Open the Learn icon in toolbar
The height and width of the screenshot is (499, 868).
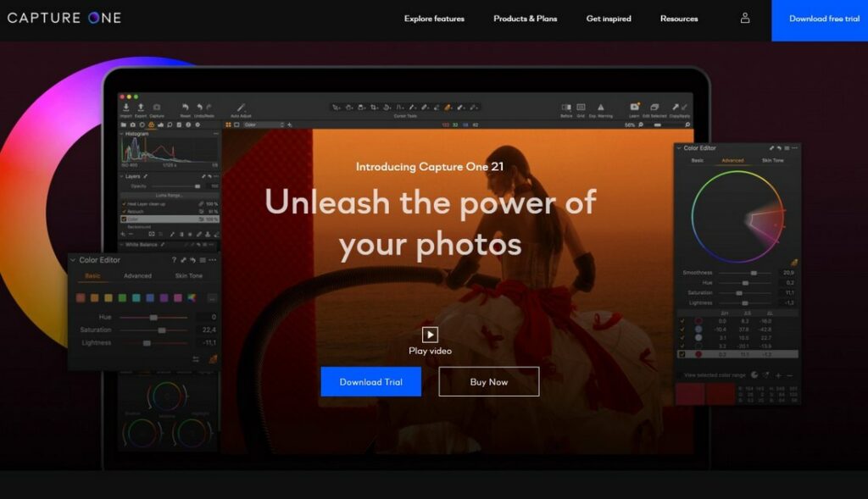[x=634, y=107]
